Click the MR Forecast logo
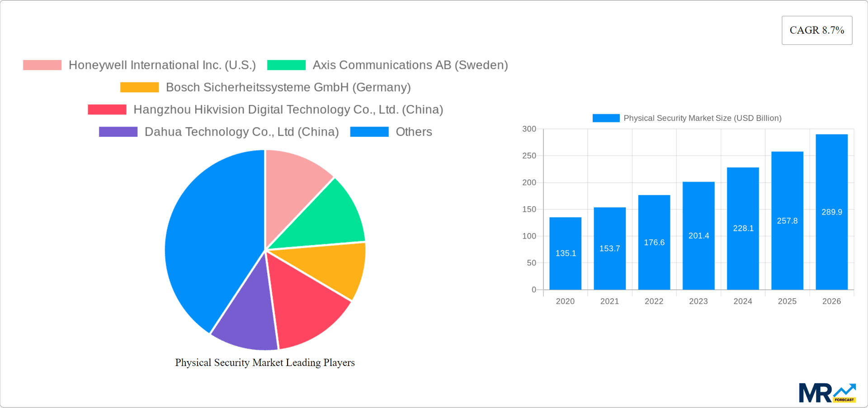The width and height of the screenshot is (868, 408). tap(827, 393)
